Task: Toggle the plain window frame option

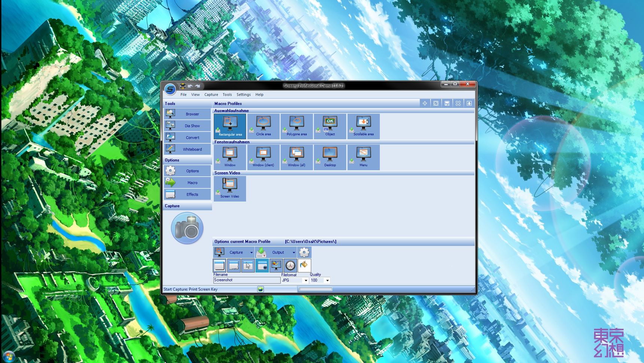Action: (219, 265)
